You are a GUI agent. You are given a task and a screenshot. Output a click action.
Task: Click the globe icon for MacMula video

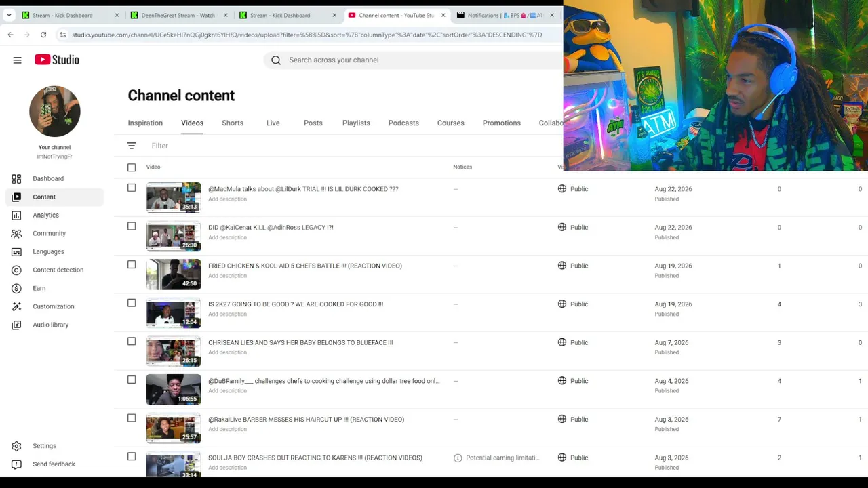pyautogui.click(x=562, y=189)
